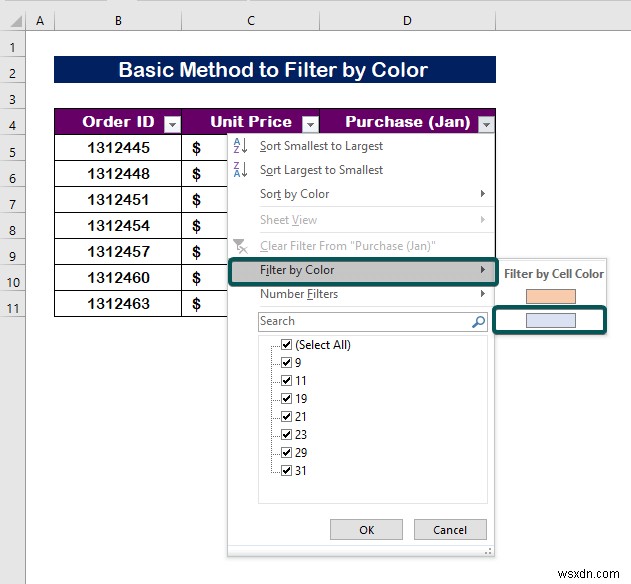
Task: Click the cell containing 1312451
Action: coord(118,200)
